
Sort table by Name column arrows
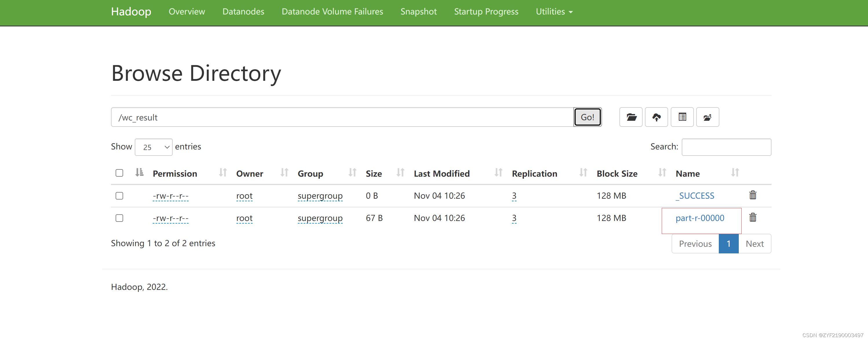point(735,173)
